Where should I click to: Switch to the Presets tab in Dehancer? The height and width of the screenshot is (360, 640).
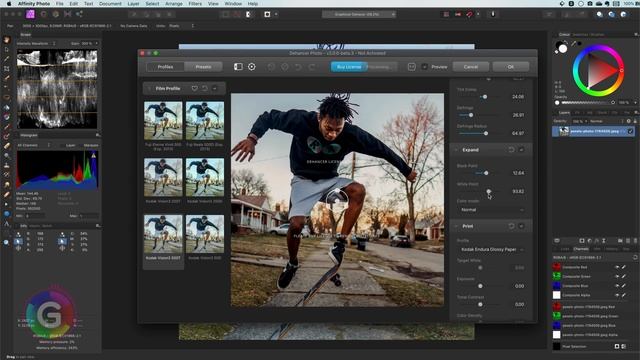click(x=203, y=67)
